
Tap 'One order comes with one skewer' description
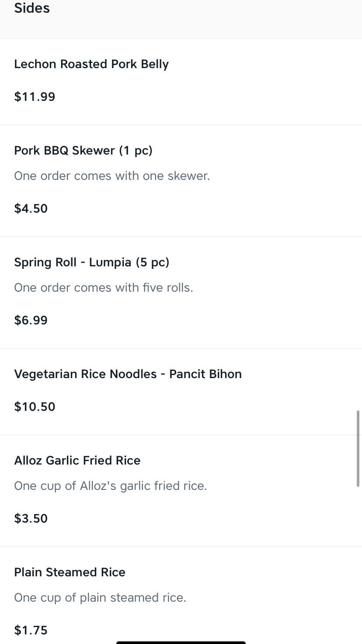point(112,176)
